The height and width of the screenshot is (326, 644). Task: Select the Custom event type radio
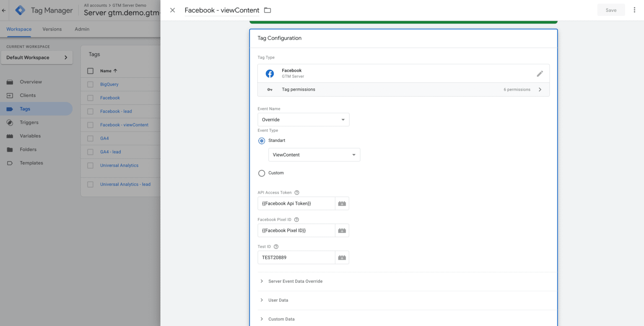[262, 173]
